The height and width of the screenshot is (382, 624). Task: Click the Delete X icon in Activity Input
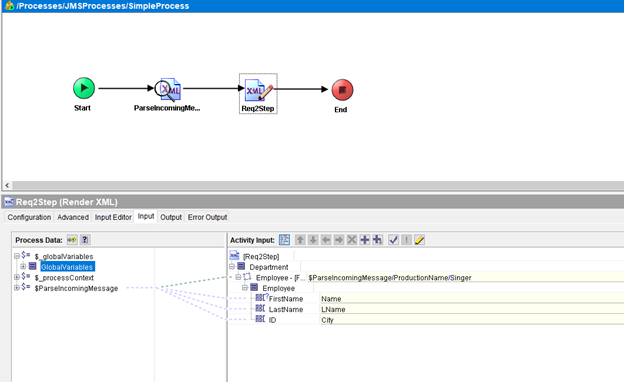coord(352,240)
